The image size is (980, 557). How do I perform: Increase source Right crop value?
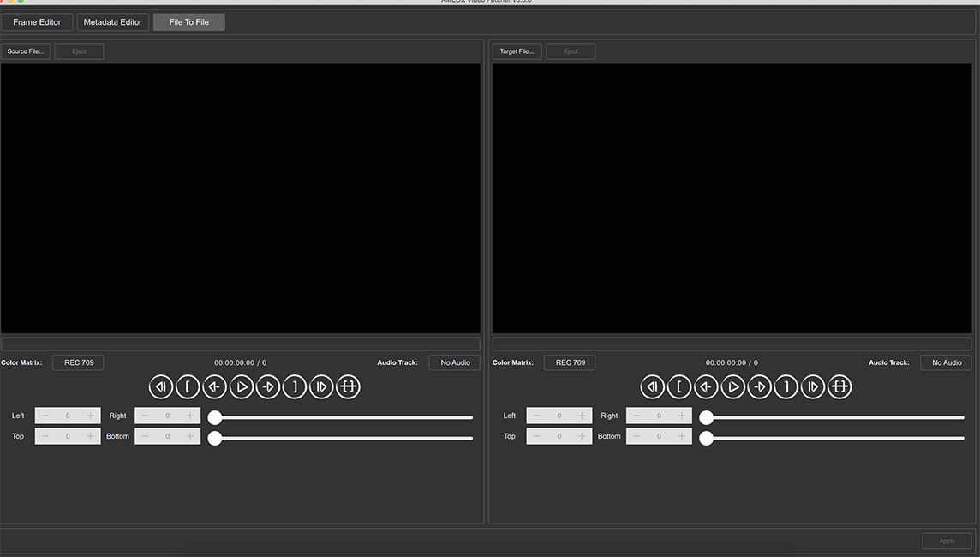point(190,416)
